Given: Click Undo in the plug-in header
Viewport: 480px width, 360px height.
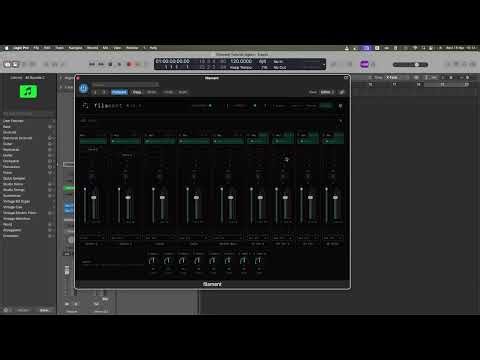Looking at the screenshot, I should (x=168, y=92).
